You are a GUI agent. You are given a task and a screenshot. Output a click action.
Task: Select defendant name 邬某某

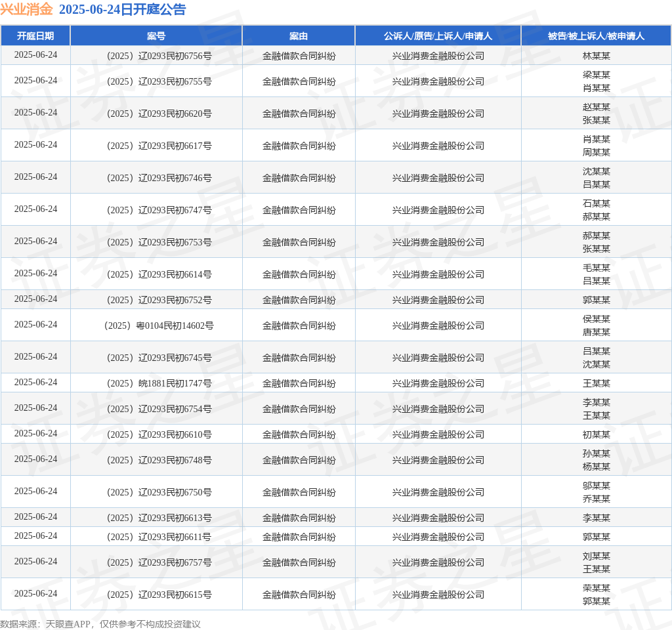click(596, 486)
